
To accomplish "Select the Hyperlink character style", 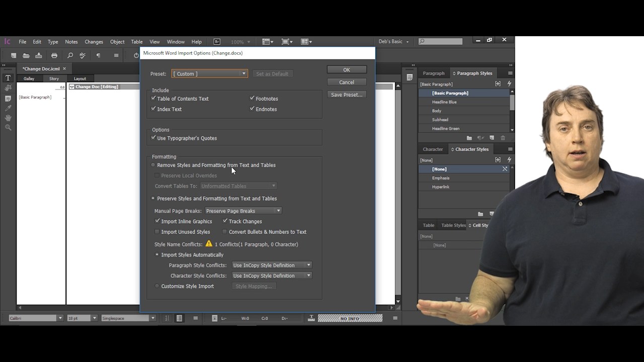I will [x=464, y=187].
